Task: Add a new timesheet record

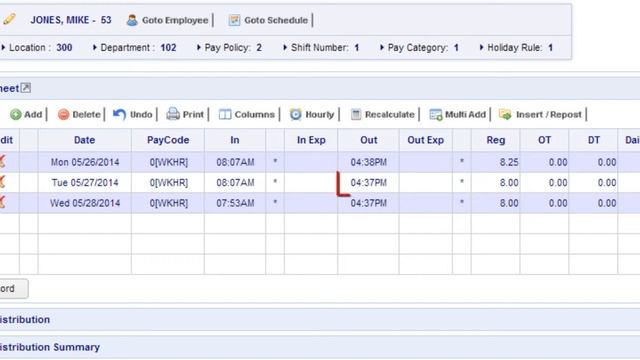Action: point(33,115)
